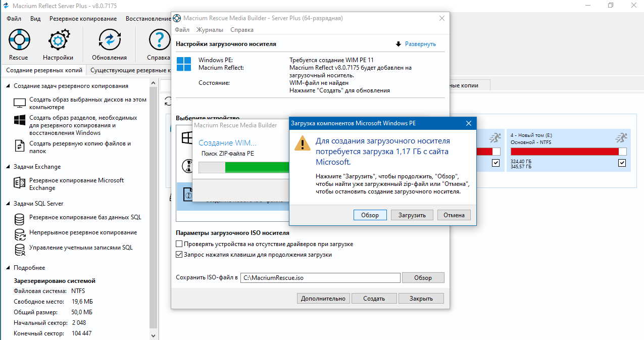The height and width of the screenshot is (340, 644).
Task: Click the ISO path field C:\MacriumRescue.iso
Action: [x=320, y=278]
